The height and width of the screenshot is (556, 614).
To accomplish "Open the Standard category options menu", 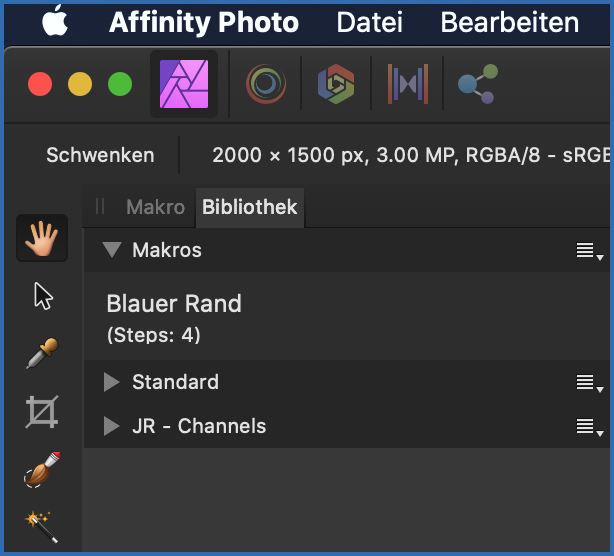I will click(589, 383).
